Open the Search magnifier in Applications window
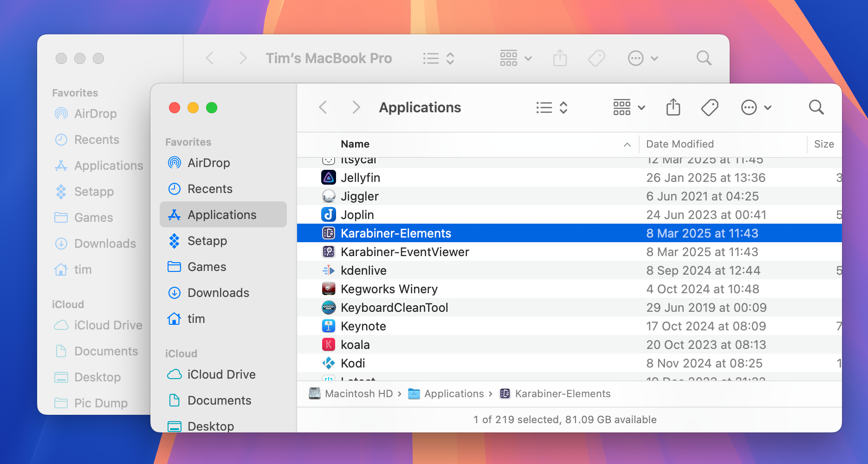868x464 pixels. tap(816, 108)
